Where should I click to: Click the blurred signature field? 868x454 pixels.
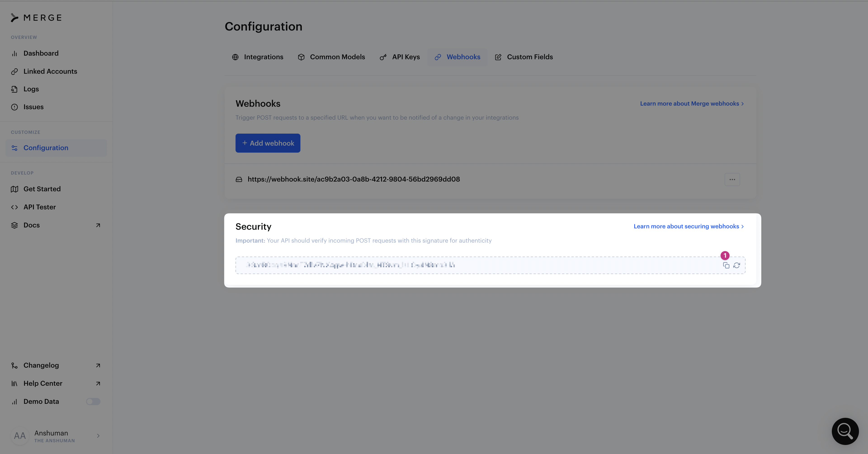coord(490,265)
